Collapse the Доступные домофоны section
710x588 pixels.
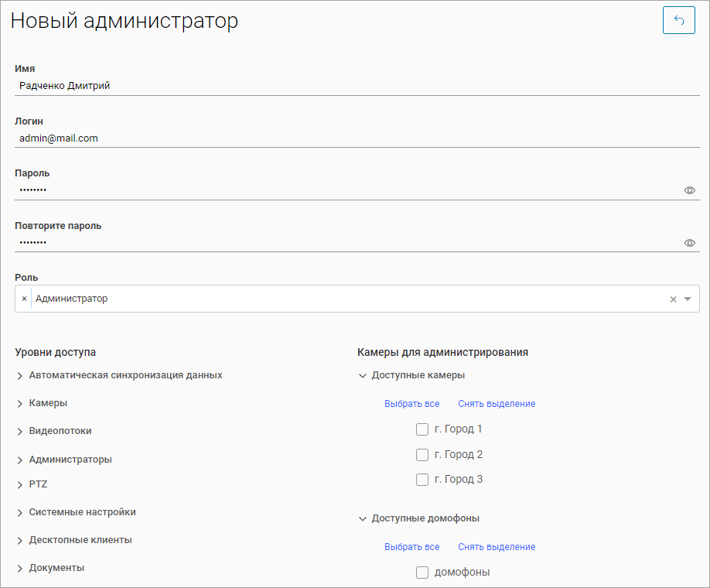click(363, 519)
